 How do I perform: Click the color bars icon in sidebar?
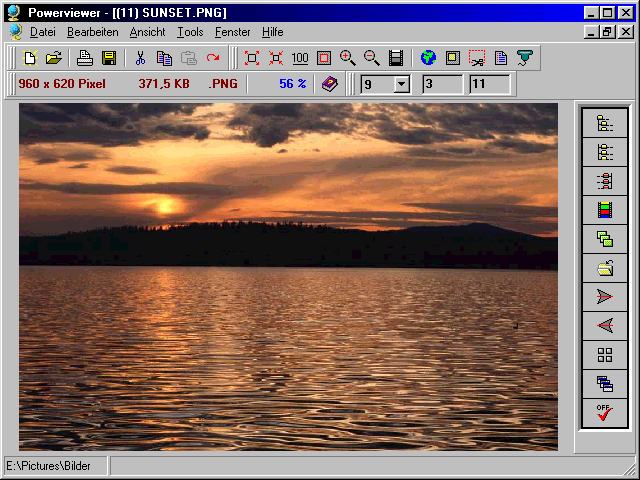pos(604,210)
